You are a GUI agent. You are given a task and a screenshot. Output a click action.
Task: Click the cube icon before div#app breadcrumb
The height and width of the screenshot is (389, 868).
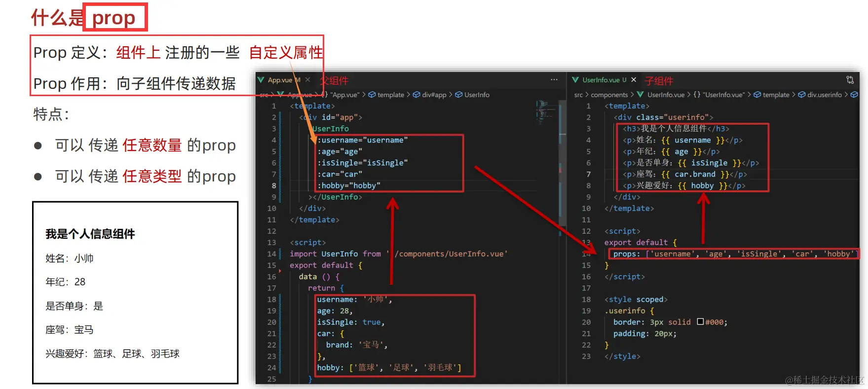tap(416, 95)
